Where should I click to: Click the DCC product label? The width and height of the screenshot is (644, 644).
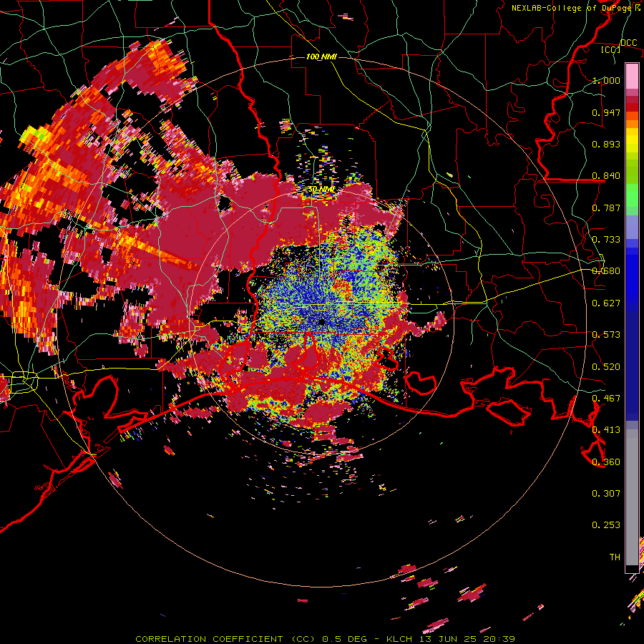click(628, 43)
